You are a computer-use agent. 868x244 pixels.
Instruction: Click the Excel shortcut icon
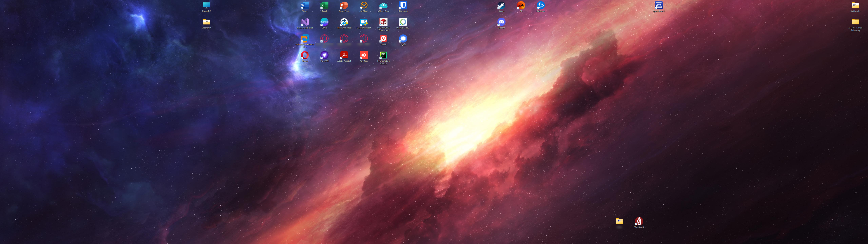tap(324, 6)
